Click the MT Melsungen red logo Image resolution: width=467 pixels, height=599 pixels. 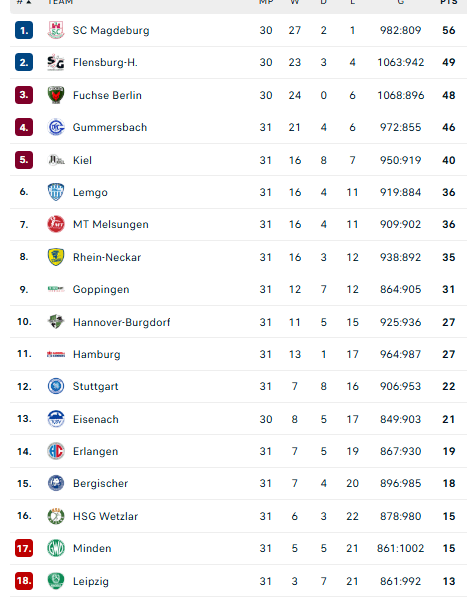[56, 224]
